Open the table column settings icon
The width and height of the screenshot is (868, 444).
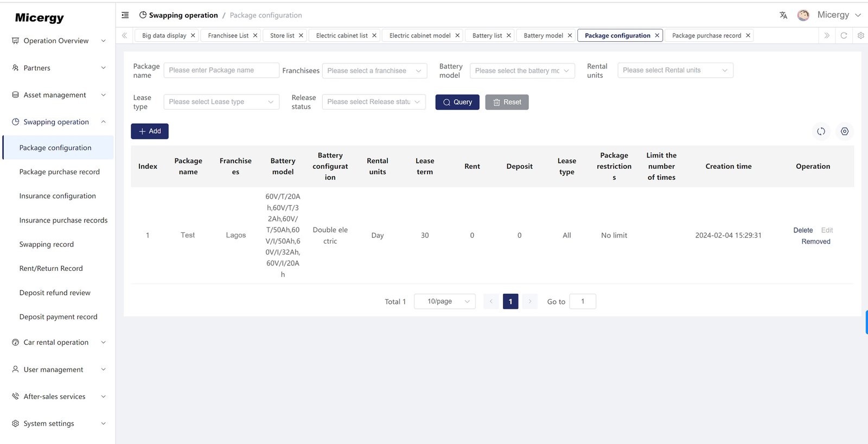click(x=845, y=131)
